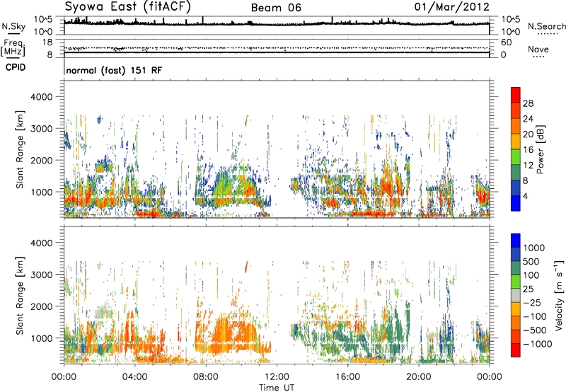The width and height of the screenshot is (566, 392).
Task: Select the '4' label on the Power colorbar
Action: pos(525,197)
